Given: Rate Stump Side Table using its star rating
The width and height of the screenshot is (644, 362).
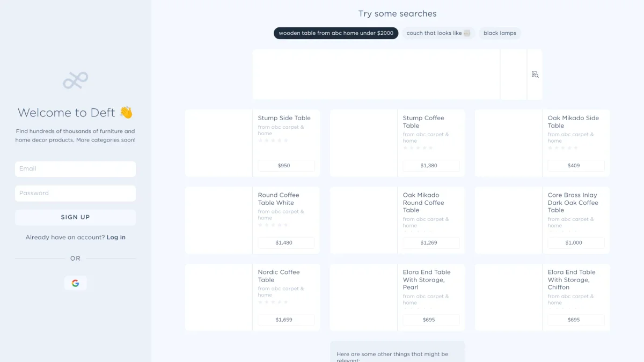Looking at the screenshot, I should (273, 141).
